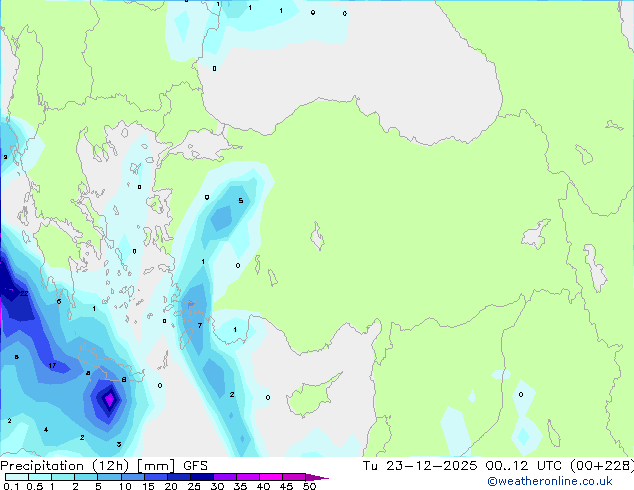634x490 pixels.
Task: Select the 15–20 mm blue legend box
Action: point(156,477)
